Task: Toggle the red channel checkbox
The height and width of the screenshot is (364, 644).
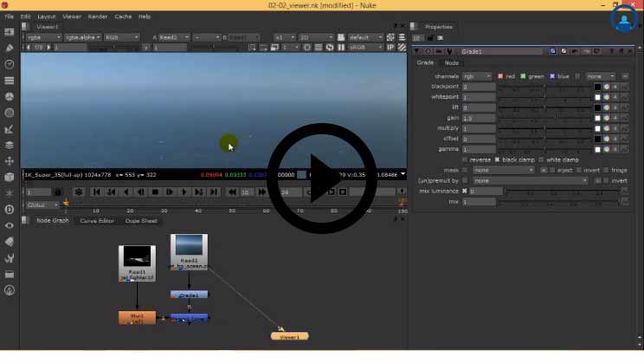Action: tap(500, 76)
